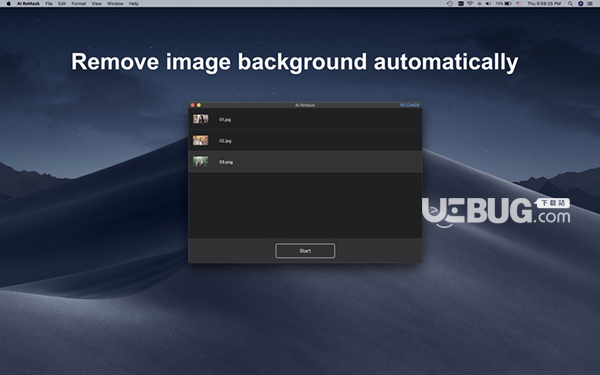600x375 pixels.
Task: Open the File menu
Action: (x=49, y=3)
